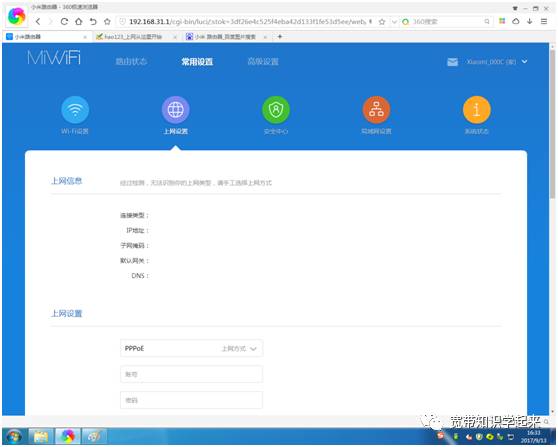Open the downloads arrow icon
The image size is (558, 447).
(x=530, y=21)
